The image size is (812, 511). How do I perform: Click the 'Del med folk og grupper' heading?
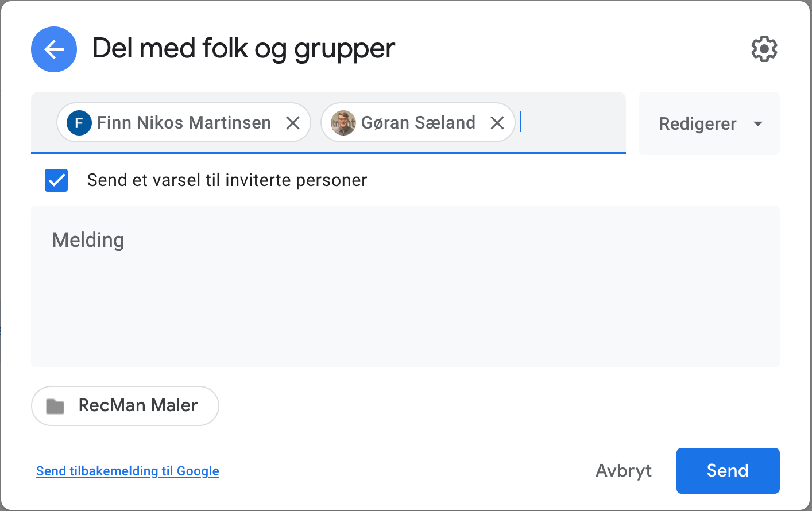(x=243, y=49)
